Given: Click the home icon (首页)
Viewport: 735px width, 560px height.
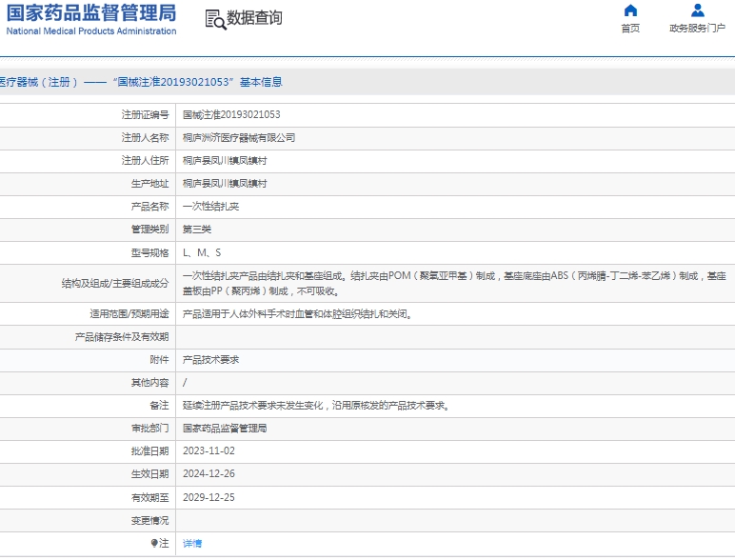Looking at the screenshot, I should (x=630, y=10).
